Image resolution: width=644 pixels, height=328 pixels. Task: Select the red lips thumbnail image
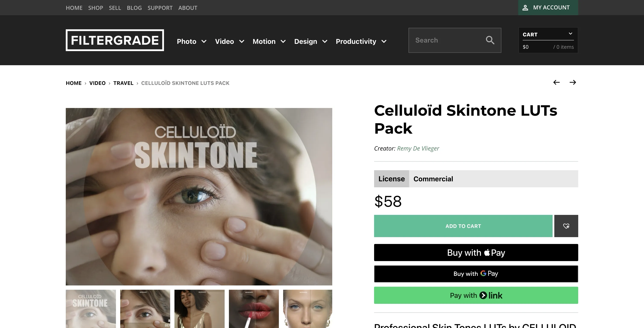254,309
